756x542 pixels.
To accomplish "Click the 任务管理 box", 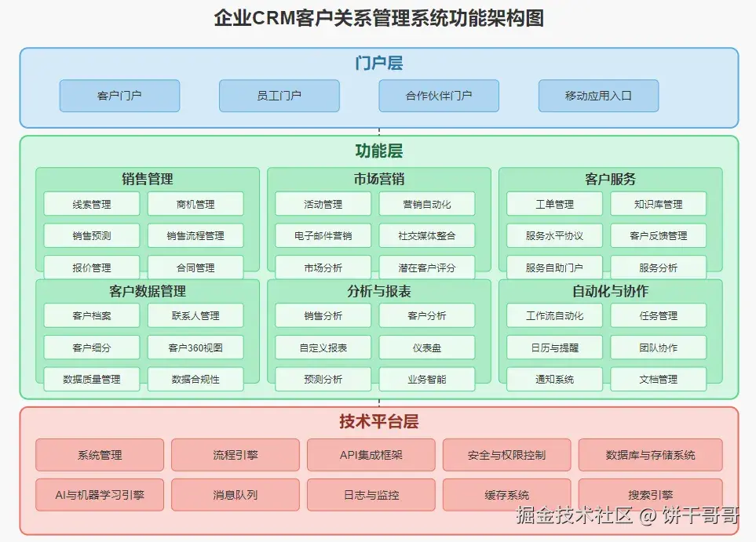I will [x=658, y=315].
